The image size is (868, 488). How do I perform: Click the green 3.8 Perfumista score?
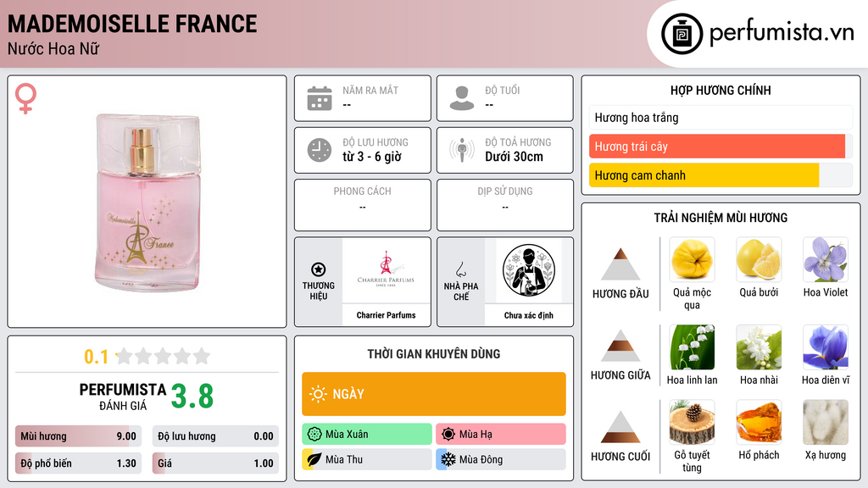192,396
